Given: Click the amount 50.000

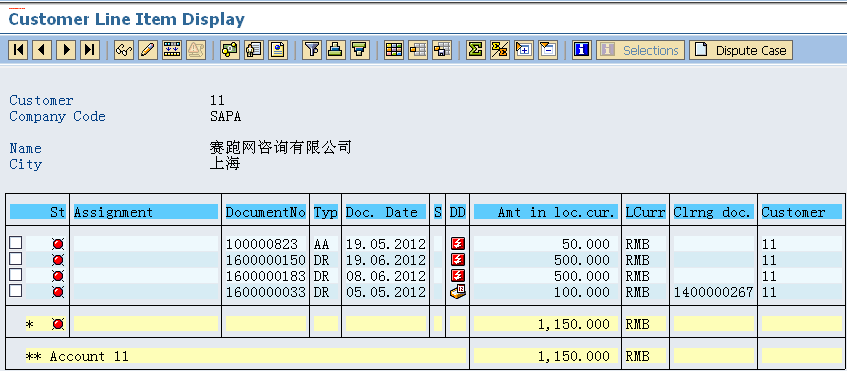Looking at the screenshot, I should tap(586, 244).
